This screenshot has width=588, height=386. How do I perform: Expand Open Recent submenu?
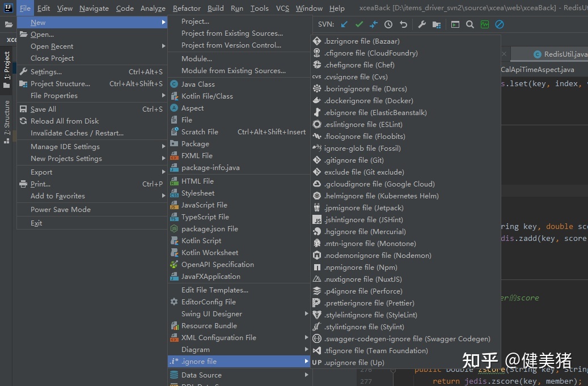92,46
